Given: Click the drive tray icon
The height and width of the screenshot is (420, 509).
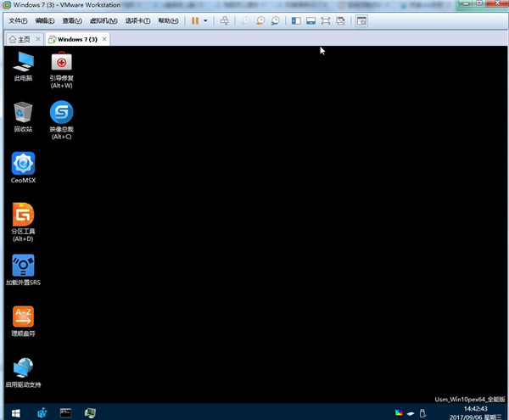Looking at the screenshot, I should point(411,413).
